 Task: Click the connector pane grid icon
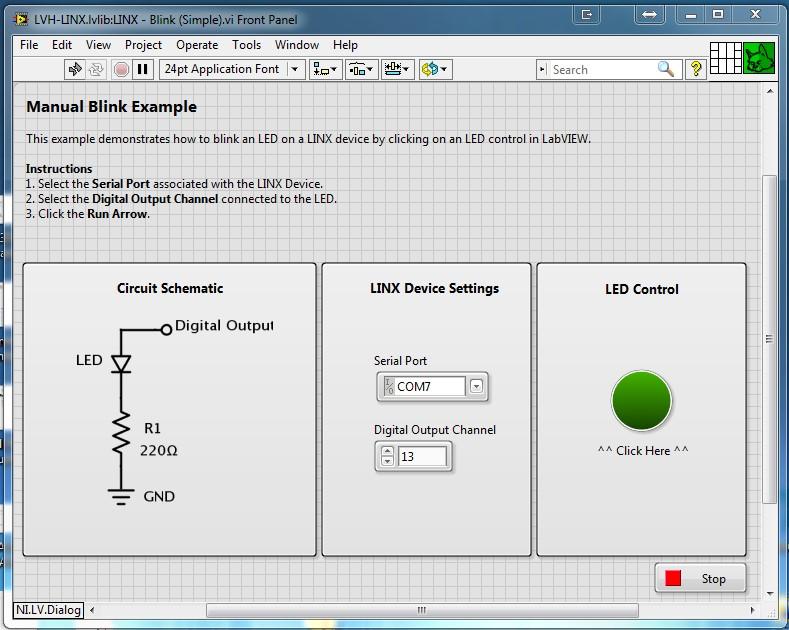point(726,58)
